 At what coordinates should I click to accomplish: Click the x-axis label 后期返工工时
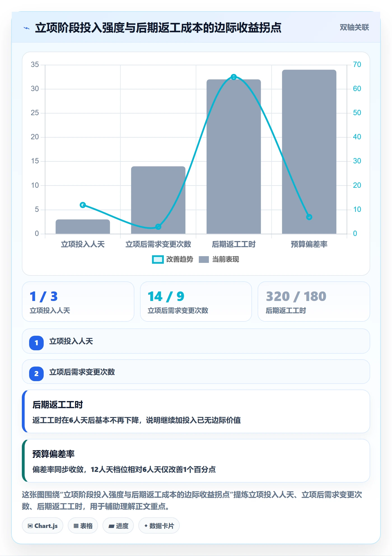(x=234, y=244)
